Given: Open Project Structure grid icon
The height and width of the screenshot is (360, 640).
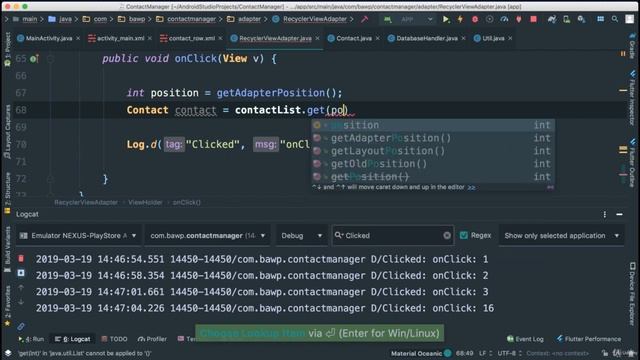Looking at the screenshot, I should pos(600,19).
